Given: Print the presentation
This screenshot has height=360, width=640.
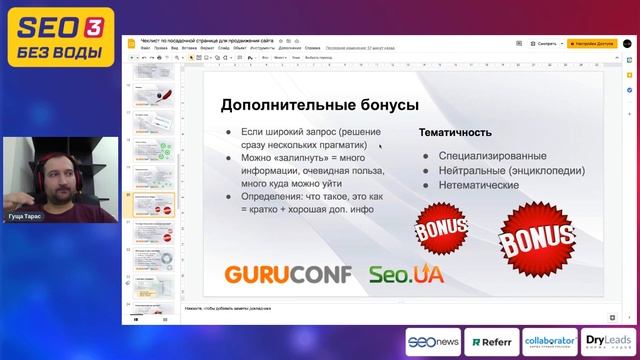Looking at the screenshot, I should 159,58.
